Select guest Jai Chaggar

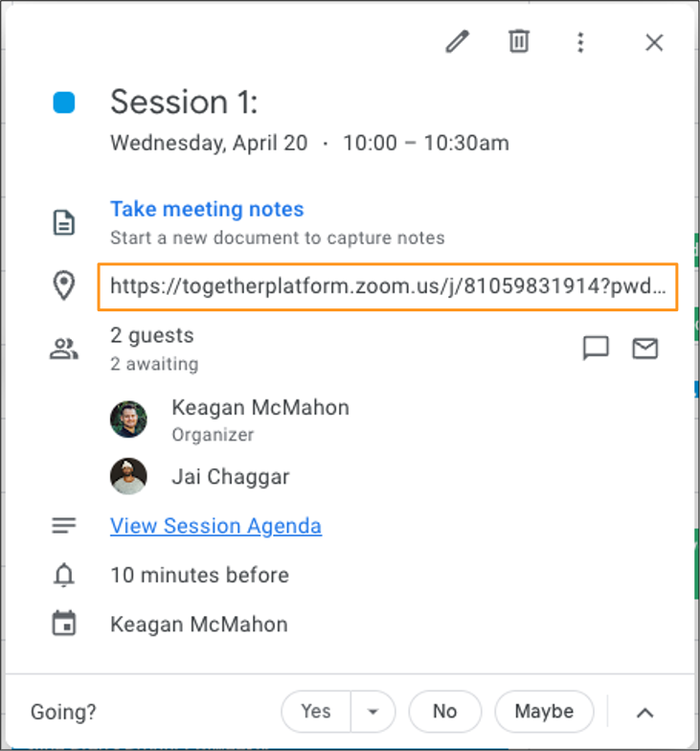coord(230,476)
